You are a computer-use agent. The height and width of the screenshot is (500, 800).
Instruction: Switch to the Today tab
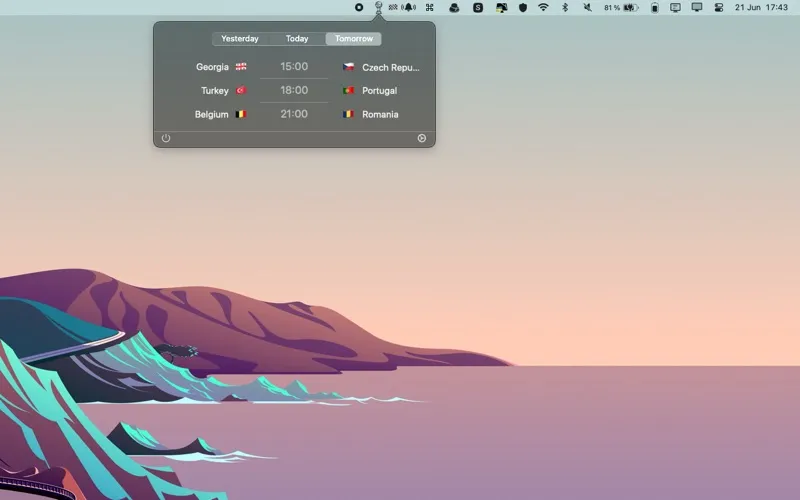pos(297,39)
